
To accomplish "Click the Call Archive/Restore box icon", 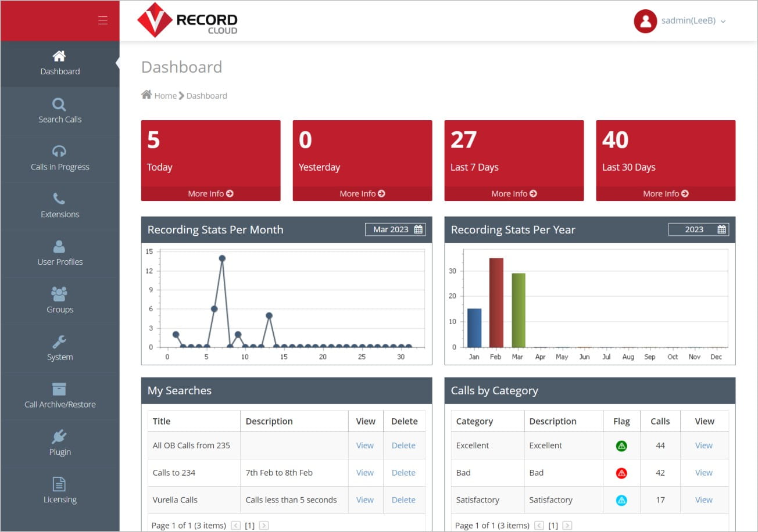I will click(x=59, y=389).
